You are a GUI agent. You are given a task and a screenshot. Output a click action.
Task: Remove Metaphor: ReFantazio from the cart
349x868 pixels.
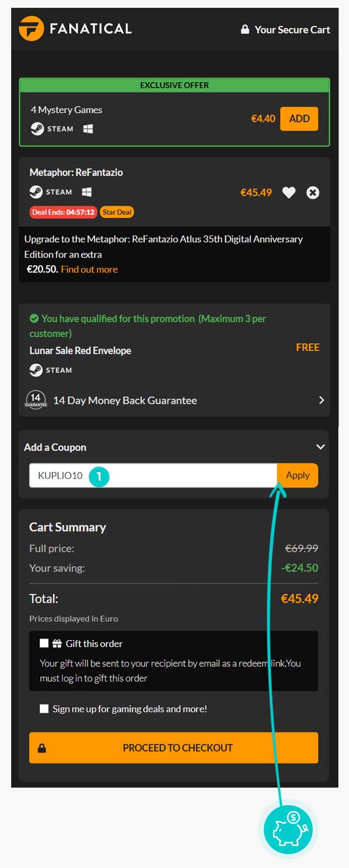[313, 193]
